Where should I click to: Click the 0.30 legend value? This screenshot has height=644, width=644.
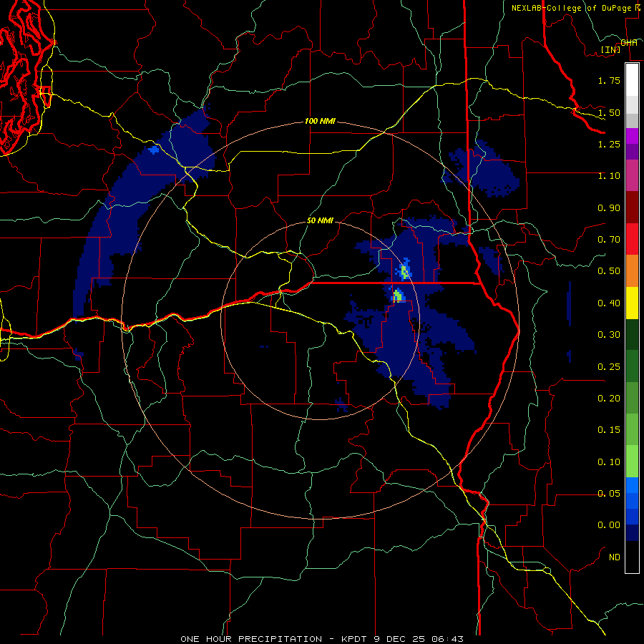point(609,335)
